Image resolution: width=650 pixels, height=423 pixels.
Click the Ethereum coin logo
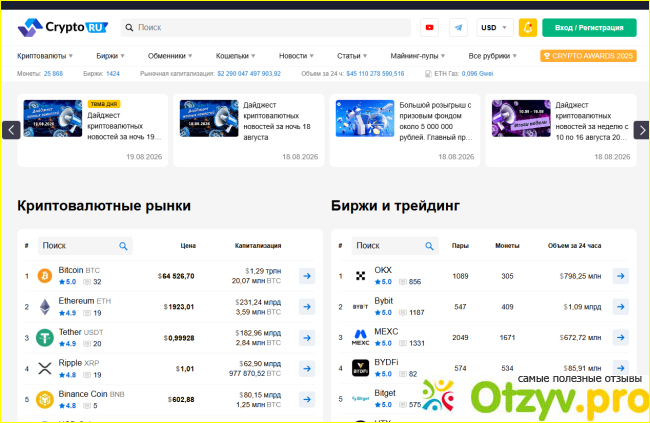point(45,307)
